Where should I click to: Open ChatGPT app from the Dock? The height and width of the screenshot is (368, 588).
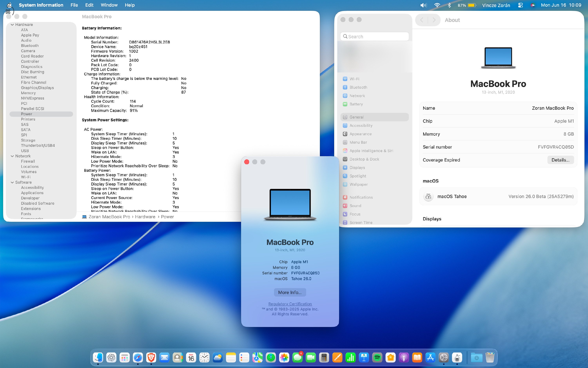click(x=111, y=358)
